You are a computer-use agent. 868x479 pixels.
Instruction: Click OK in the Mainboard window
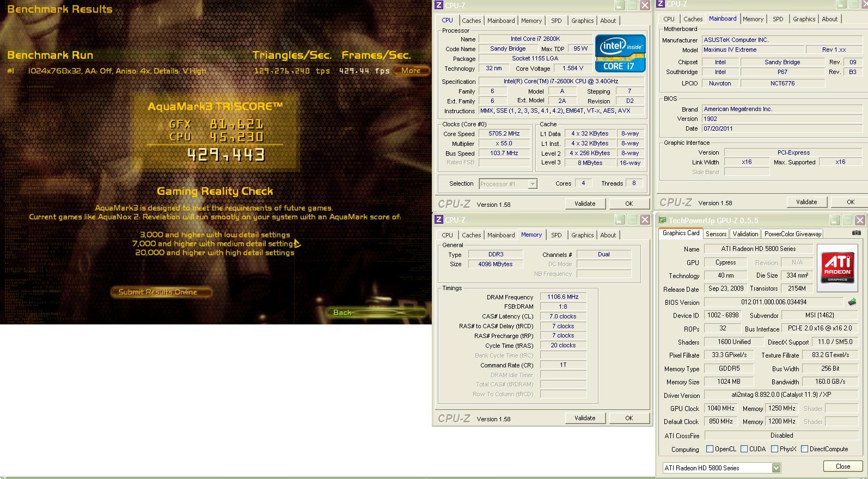pyautogui.click(x=851, y=202)
